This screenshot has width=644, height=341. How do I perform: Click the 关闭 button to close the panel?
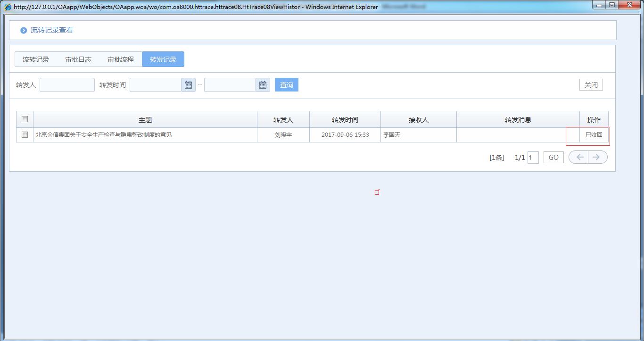click(x=591, y=84)
